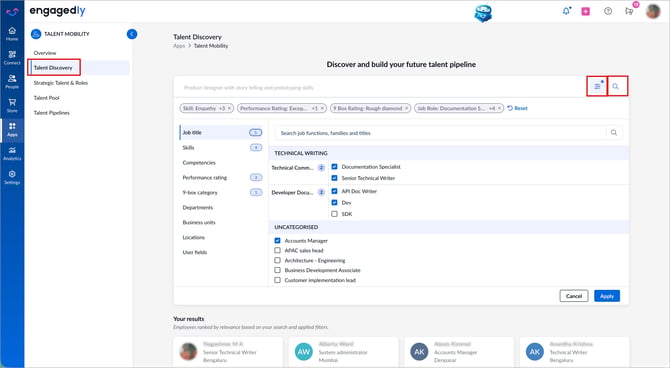Select the Business units filter category
Viewport: 670px width, 368px height.
[221, 222]
